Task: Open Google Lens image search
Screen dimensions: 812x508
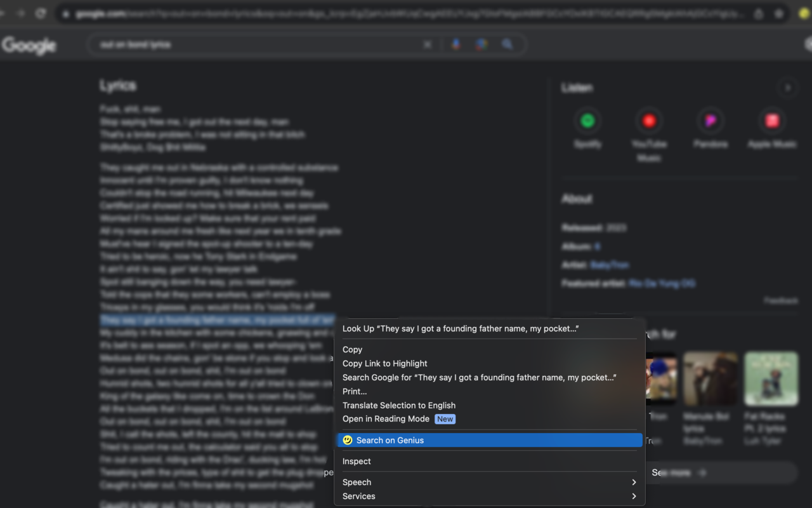Action: click(481, 44)
